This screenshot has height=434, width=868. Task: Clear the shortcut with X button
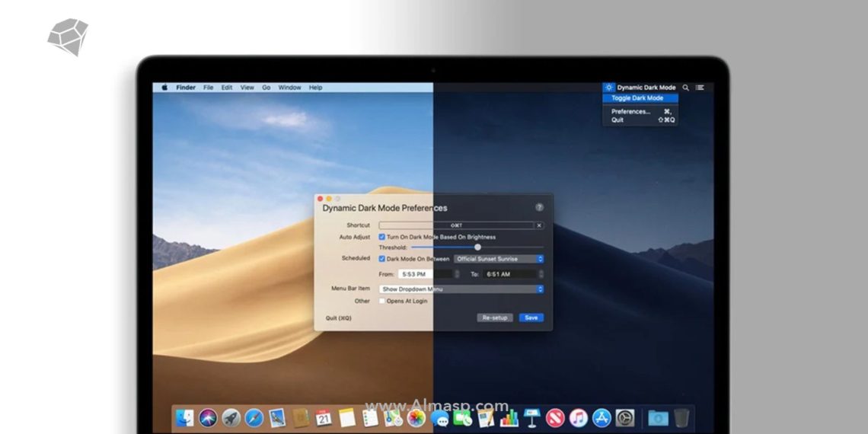click(539, 225)
